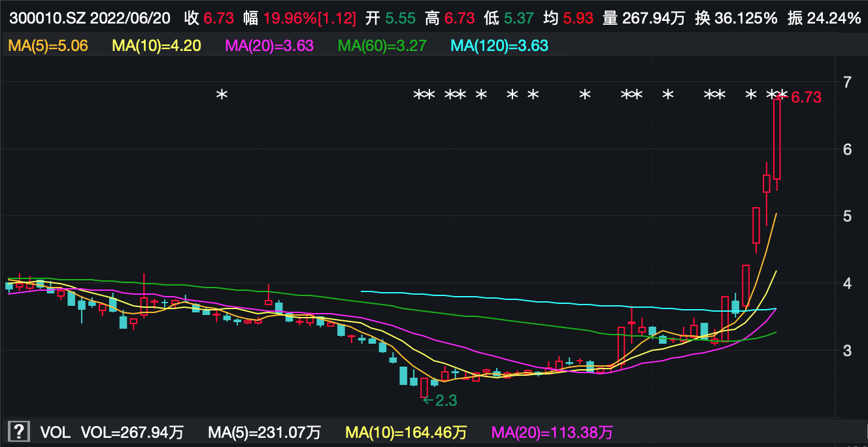
Task: Click the turnover rate 36.125% value
Action: [746, 18]
